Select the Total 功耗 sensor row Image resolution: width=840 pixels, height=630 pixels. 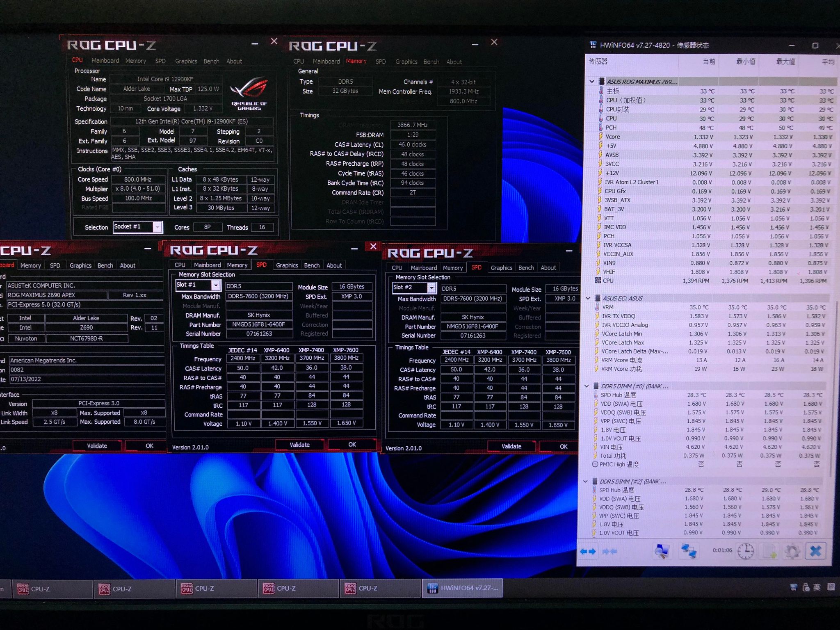point(708,456)
